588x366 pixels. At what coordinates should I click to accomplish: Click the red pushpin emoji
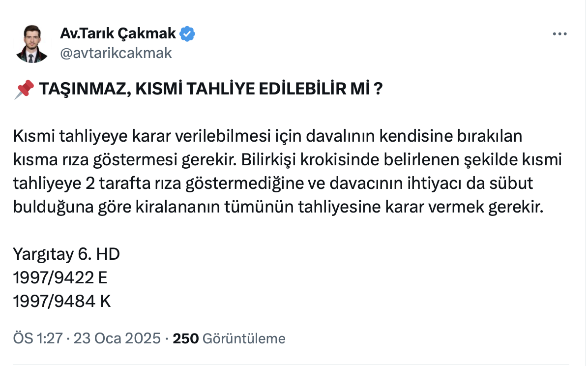[24, 90]
